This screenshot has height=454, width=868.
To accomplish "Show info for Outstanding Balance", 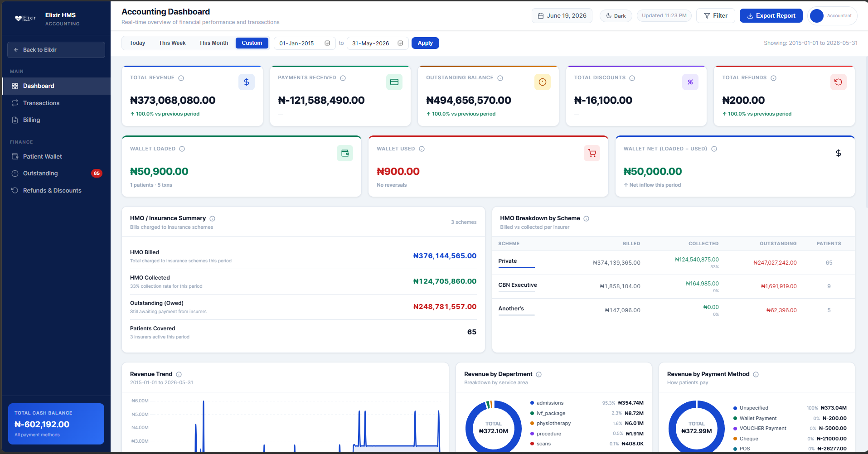I will click(500, 78).
